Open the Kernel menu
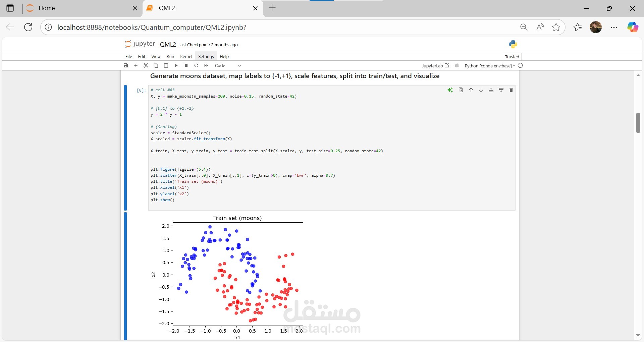 (x=186, y=56)
